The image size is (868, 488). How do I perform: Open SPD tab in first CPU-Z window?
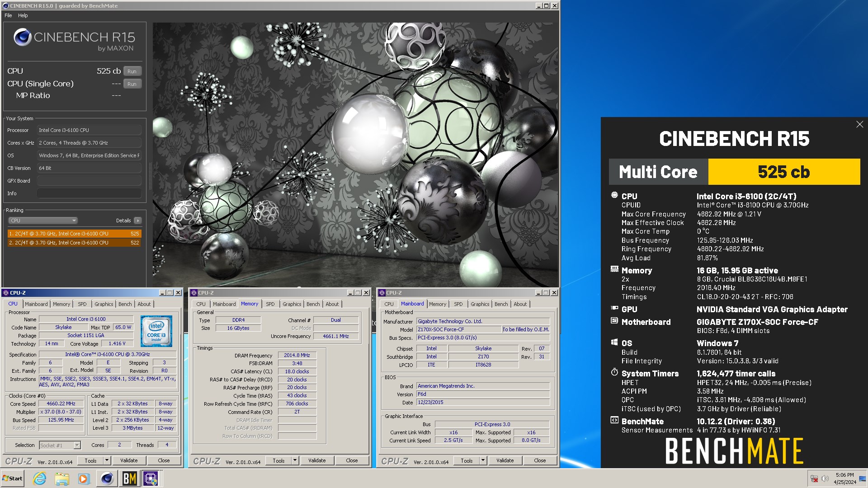coord(82,304)
